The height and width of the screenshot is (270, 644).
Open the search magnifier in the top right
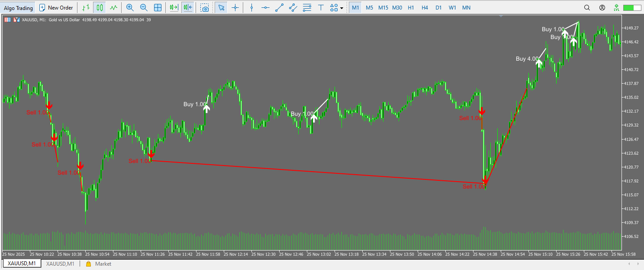pos(587,7)
